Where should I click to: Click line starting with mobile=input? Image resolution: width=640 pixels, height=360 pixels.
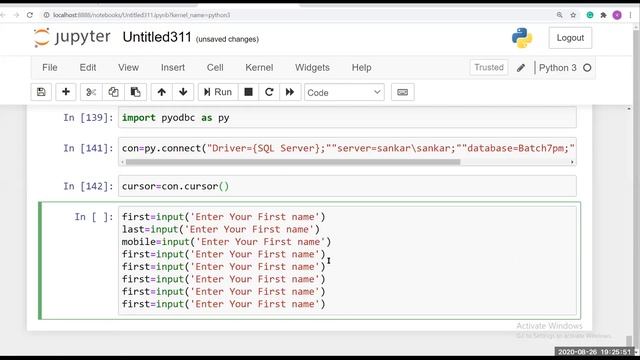coord(227,242)
